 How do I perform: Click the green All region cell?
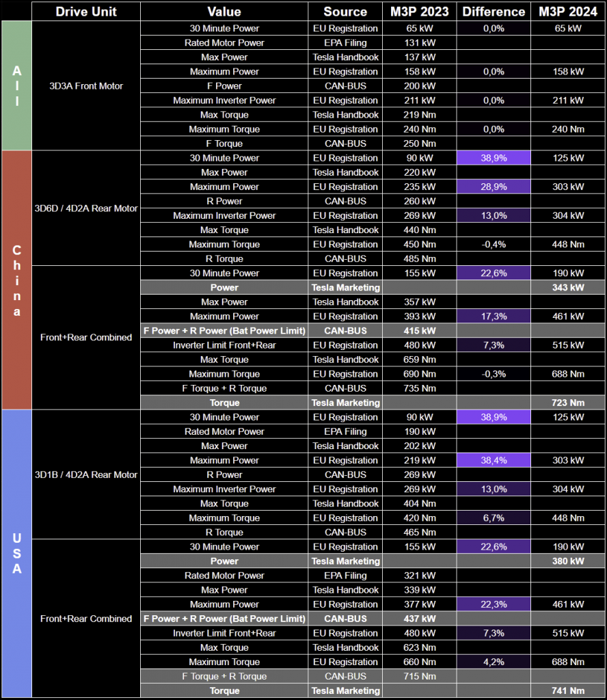17,85
